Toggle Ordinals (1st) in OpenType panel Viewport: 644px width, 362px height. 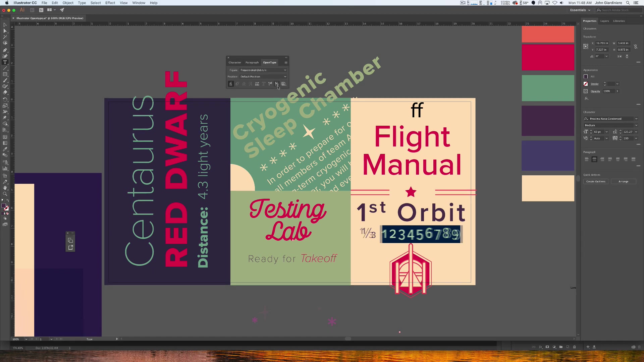click(x=270, y=84)
